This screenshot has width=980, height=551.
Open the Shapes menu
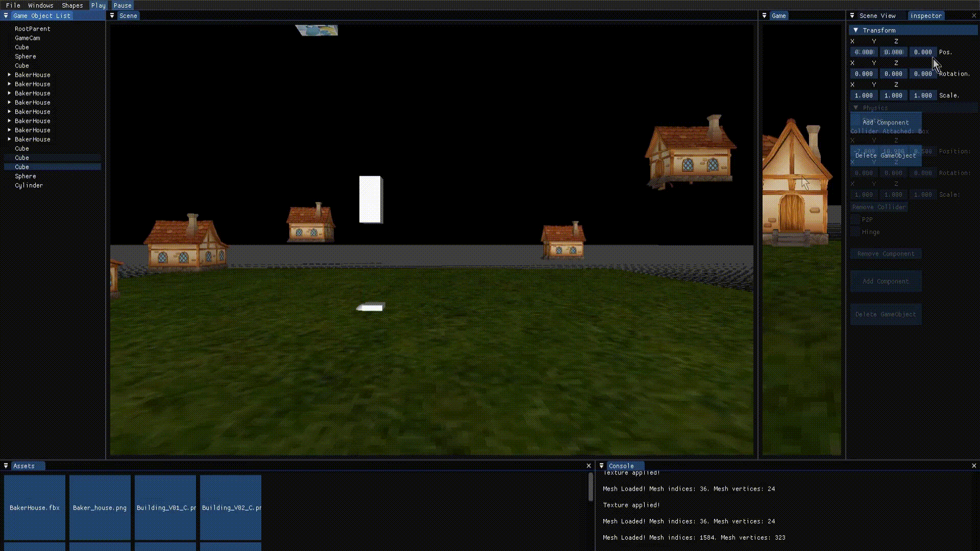[72, 5]
